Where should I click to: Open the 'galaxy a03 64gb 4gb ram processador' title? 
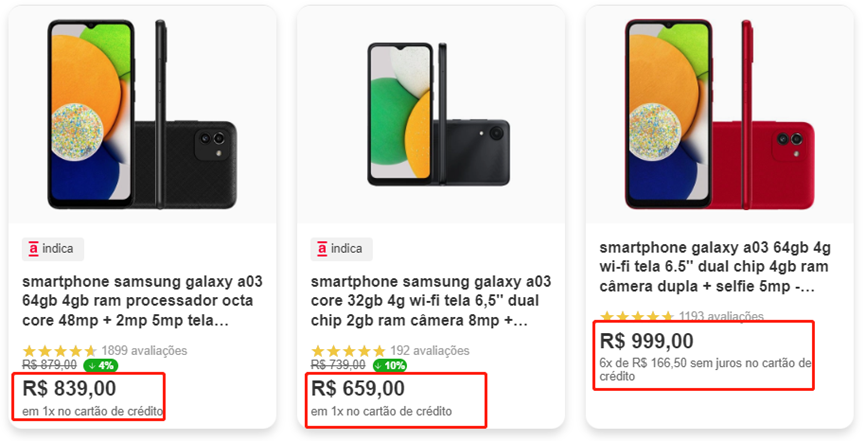tap(142, 301)
